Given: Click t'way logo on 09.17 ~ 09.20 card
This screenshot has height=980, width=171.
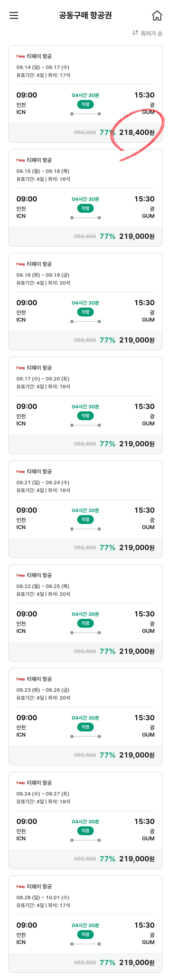Looking at the screenshot, I should [20, 368].
